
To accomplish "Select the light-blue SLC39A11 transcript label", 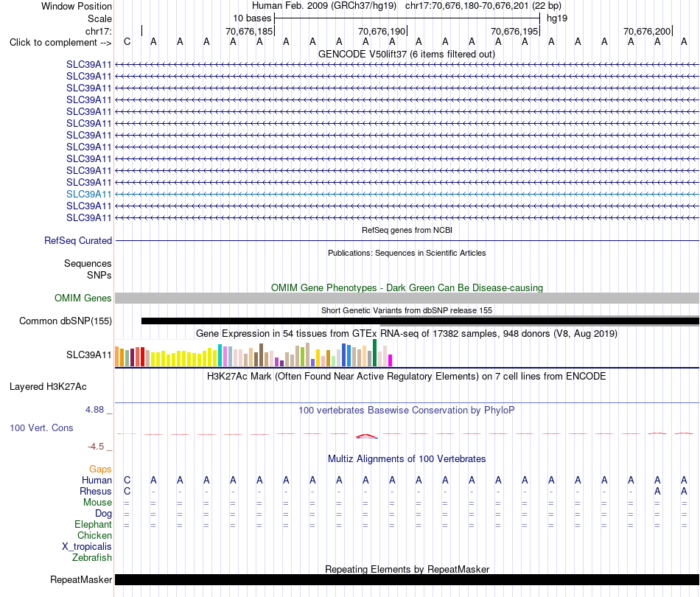I will pos(88,195).
